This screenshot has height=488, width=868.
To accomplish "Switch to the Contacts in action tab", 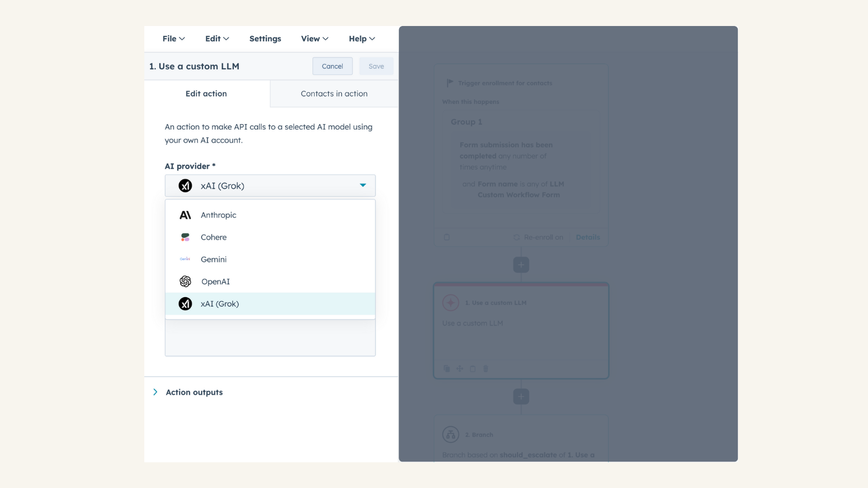I will 334,93.
